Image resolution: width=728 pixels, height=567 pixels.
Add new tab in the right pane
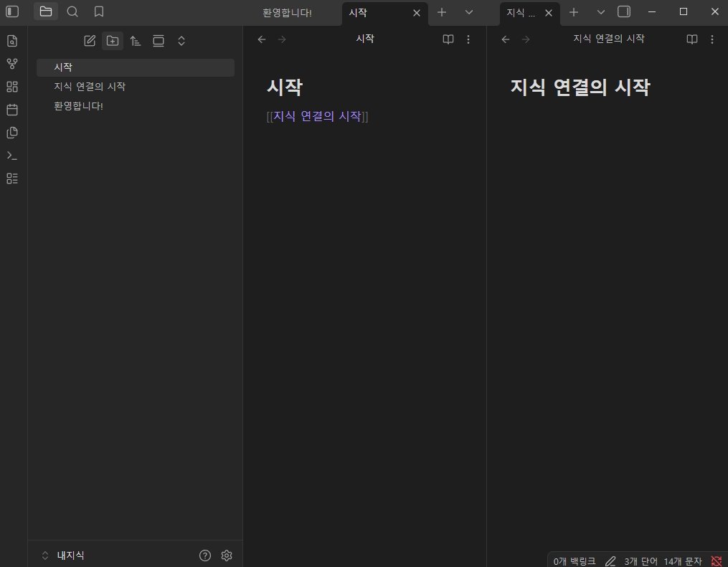click(573, 12)
